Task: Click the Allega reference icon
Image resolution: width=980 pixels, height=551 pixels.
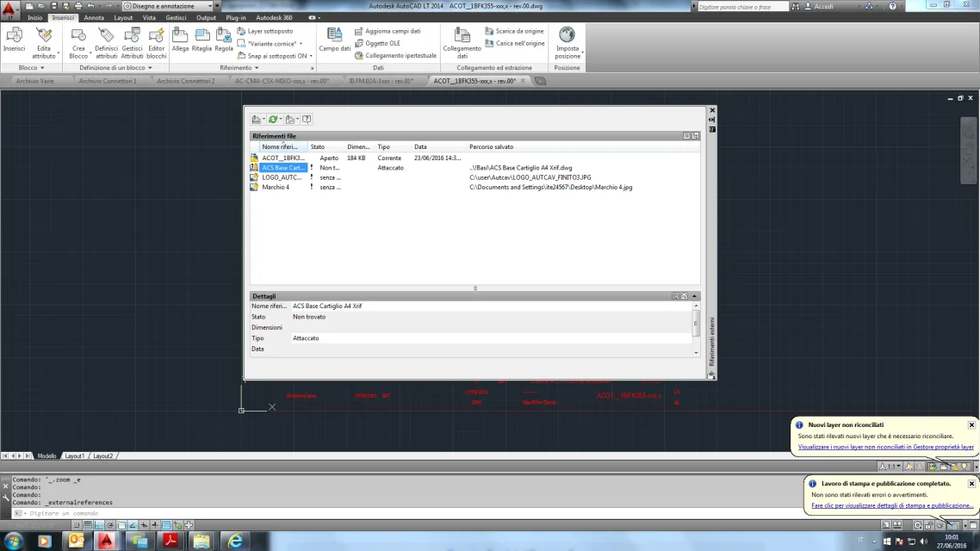Action: click(180, 40)
